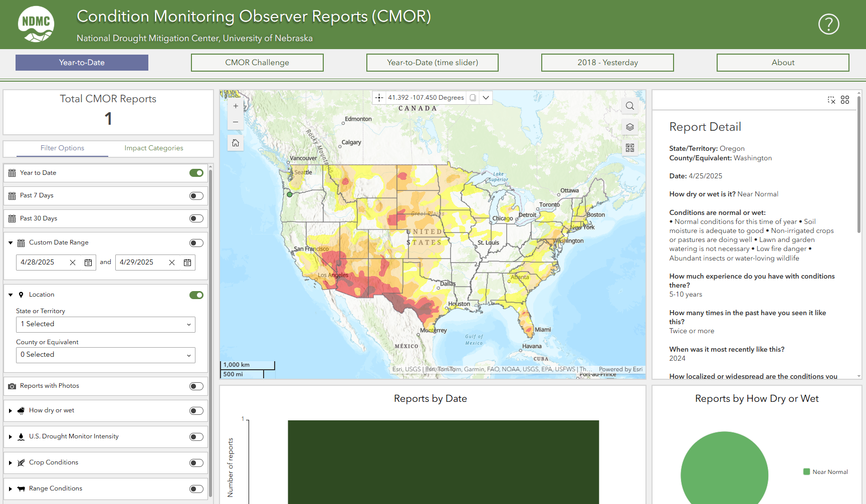This screenshot has width=866, height=504.
Task: Click the filter panel vertical scrollbar
Action: 210,333
